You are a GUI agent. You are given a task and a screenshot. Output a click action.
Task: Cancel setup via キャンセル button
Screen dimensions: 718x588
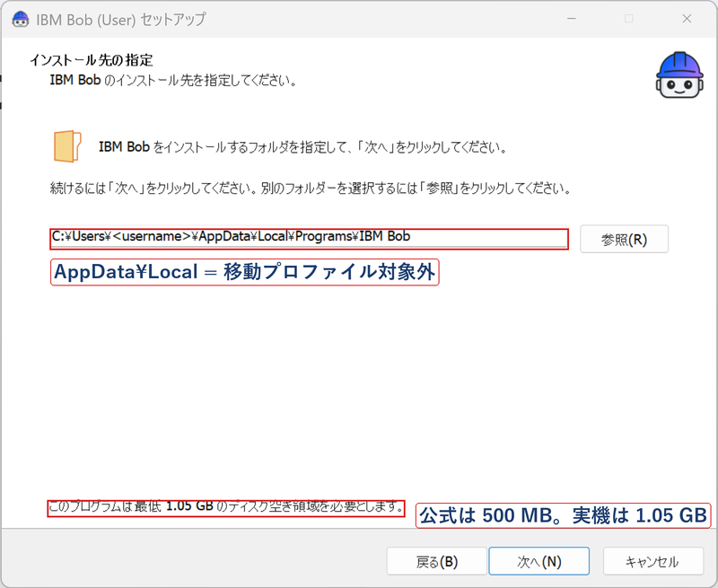point(653,561)
